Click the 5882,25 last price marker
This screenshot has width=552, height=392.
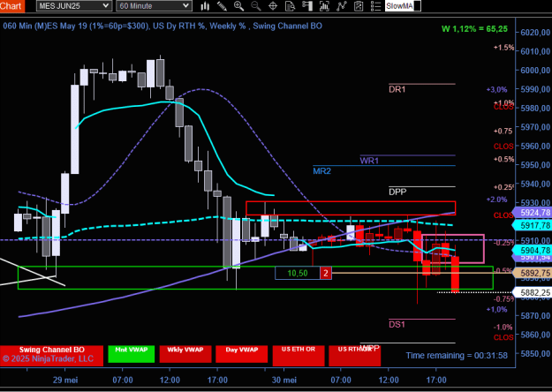point(533,292)
